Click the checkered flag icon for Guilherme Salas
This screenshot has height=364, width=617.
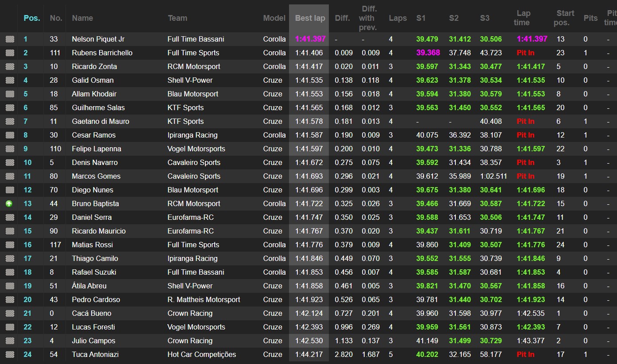pos(9,108)
